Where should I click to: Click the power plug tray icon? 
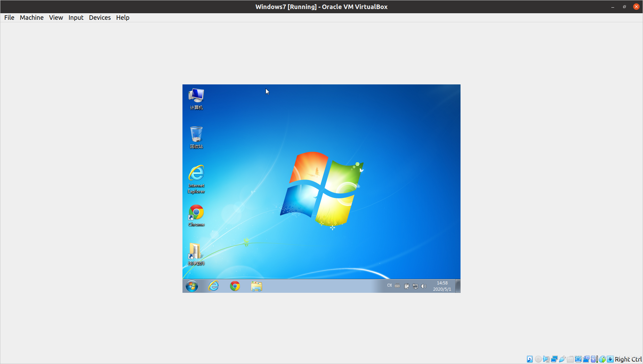click(407, 286)
